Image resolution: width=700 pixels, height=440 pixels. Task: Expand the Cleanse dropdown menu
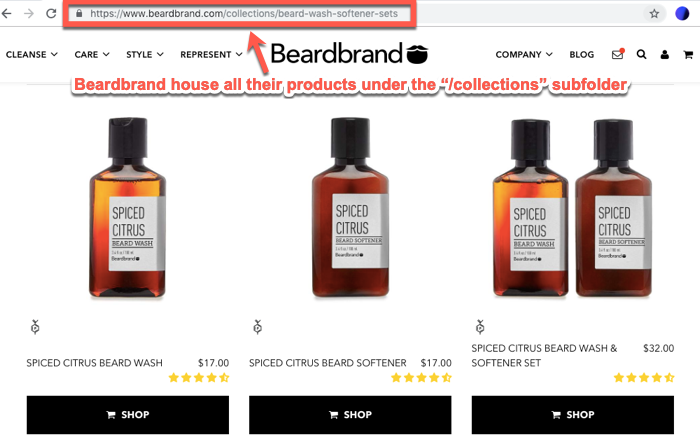click(x=32, y=54)
